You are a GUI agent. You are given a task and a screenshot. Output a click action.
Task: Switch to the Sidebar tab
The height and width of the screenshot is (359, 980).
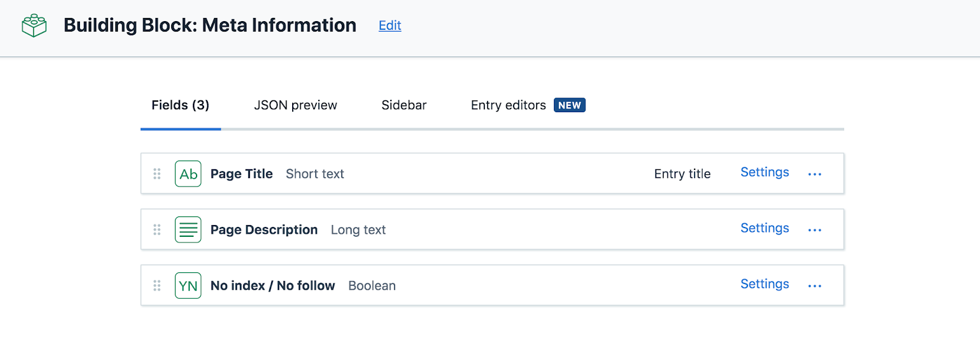(404, 105)
